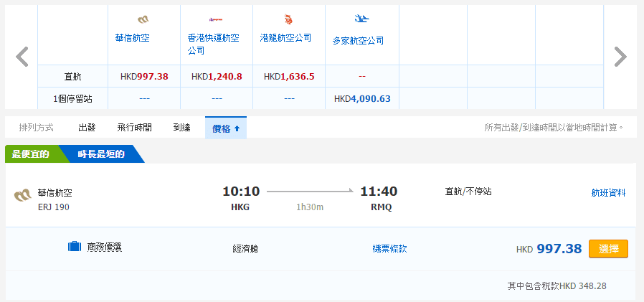Click the Hong Kong Express logo icon
The image size is (644, 302).
click(215, 19)
